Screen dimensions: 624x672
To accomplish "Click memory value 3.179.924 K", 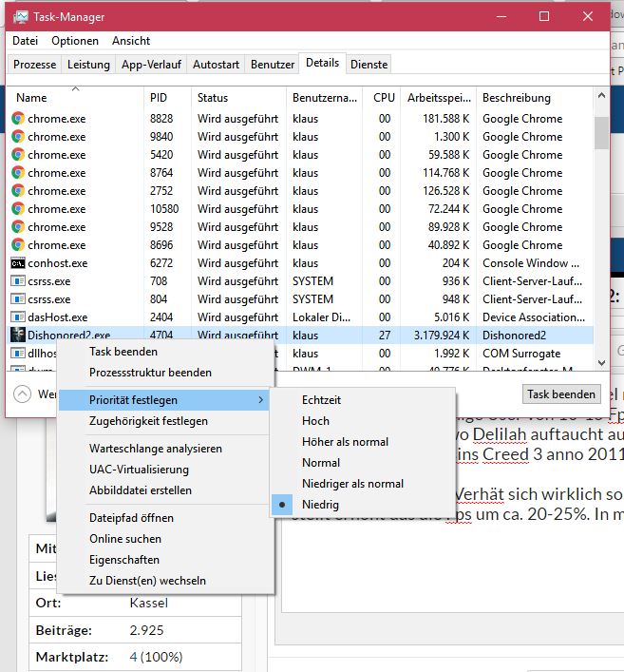I will pos(442,336).
